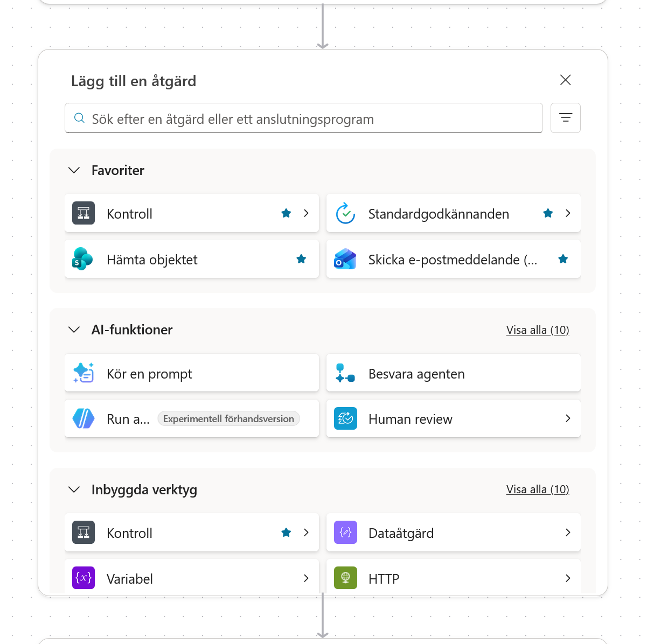Collapse the Favoriter section
The width and height of the screenshot is (654, 644).
(x=74, y=170)
